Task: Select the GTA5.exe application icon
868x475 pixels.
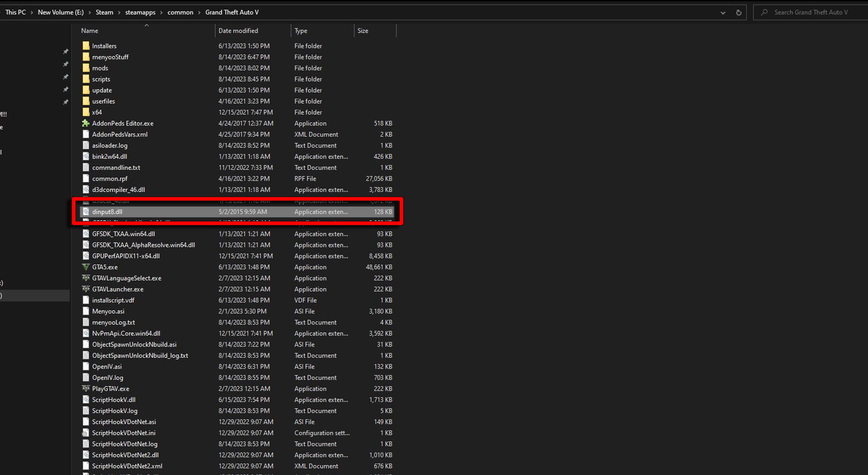Action: point(85,267)
